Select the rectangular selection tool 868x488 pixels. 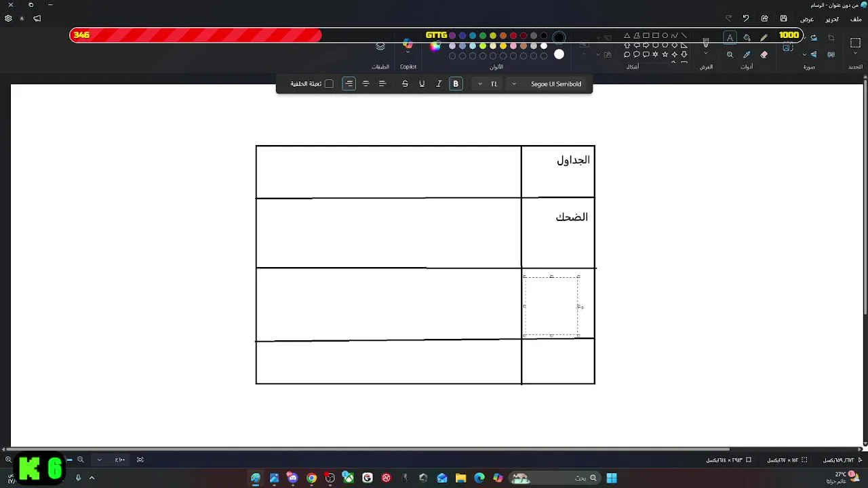(x=855, y=43)
